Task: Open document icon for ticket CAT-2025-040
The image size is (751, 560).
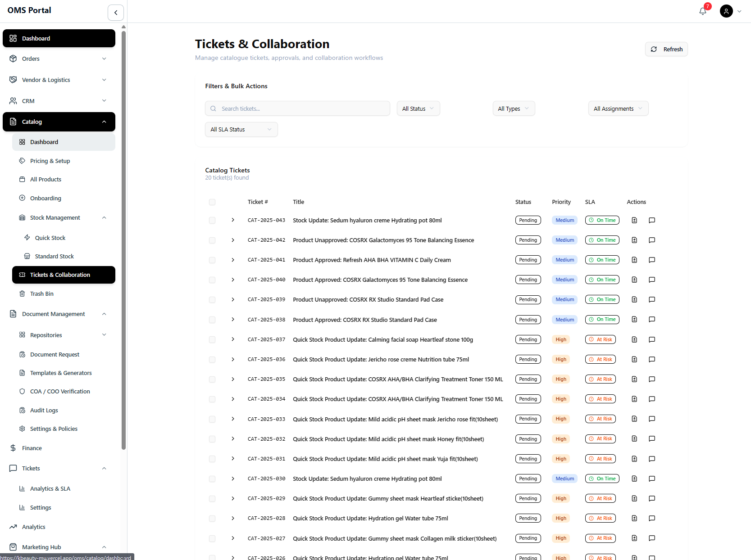Action: pos(634,280)
